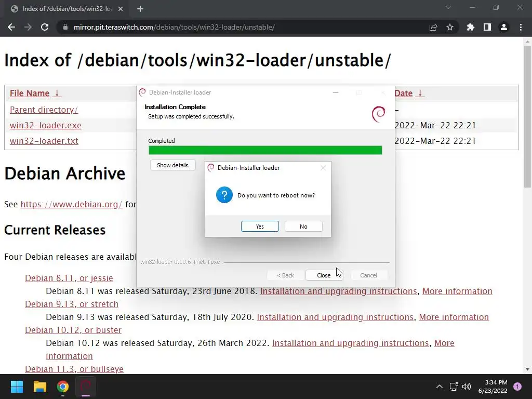Open File Explorer from taskbar
This screenshot has width=532, height=399.
(x=39, y=387)
